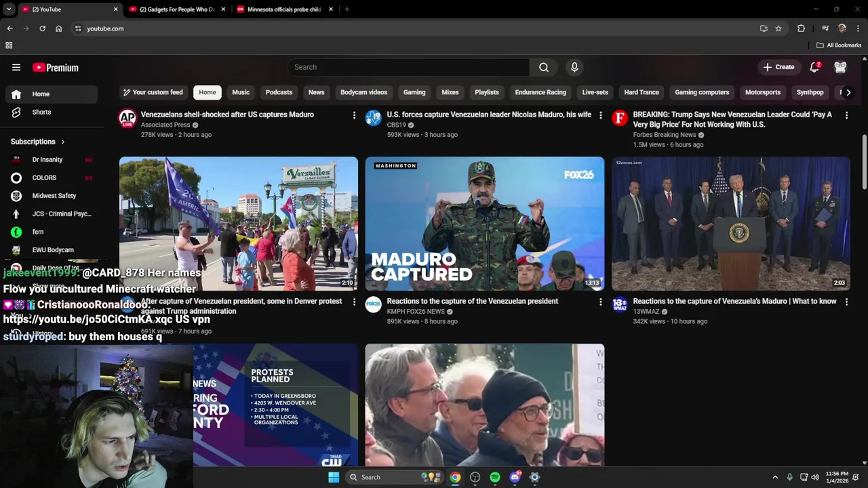This screenshot has height=488, width=868.
Task: Open Discord from the taskbar
Action: click(515, 477)
